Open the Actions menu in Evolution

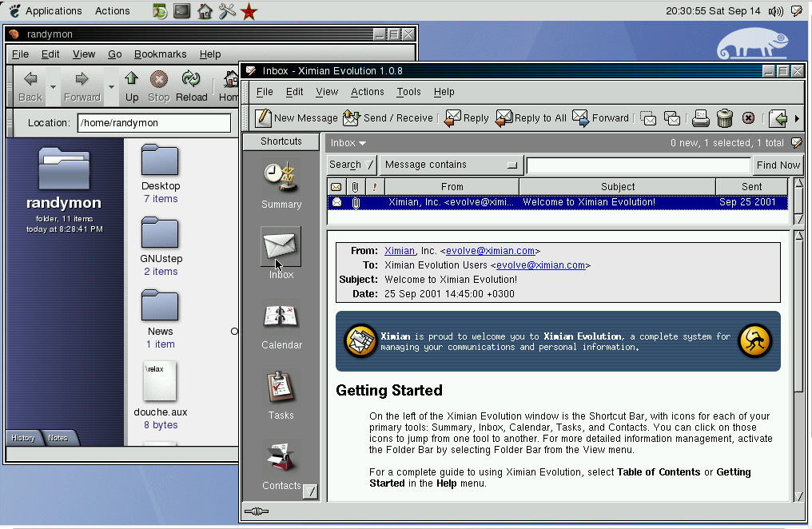tap(367, 92)
